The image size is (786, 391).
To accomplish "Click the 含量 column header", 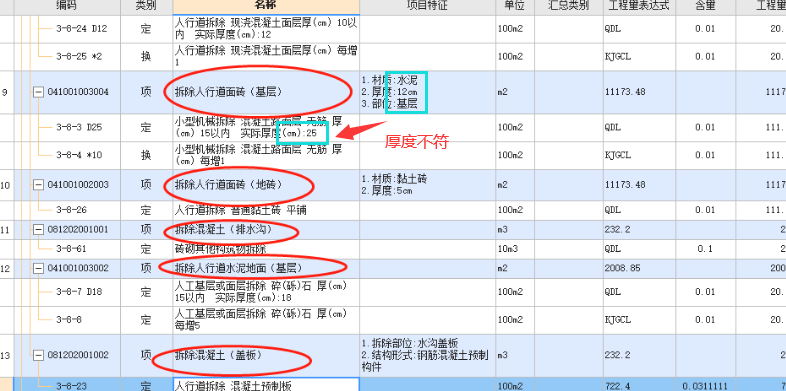I will coord(705,6).
